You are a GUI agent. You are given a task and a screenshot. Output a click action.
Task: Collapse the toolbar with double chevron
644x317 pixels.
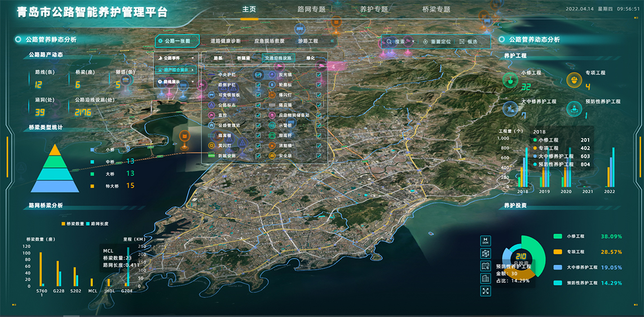click(x=332, y=41)
